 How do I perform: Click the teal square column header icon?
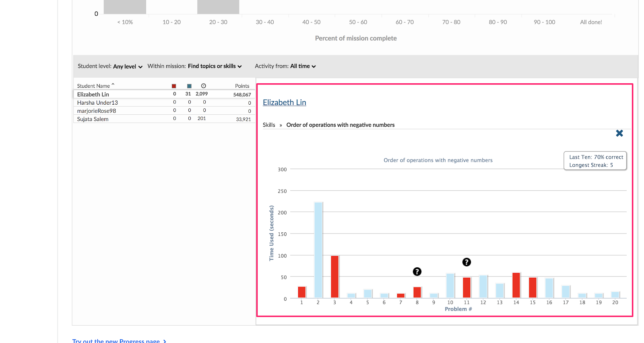point(189,86)
